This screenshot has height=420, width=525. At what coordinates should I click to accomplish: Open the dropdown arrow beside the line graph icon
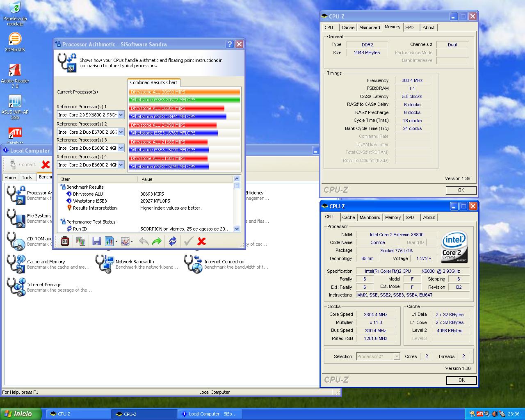132,242
